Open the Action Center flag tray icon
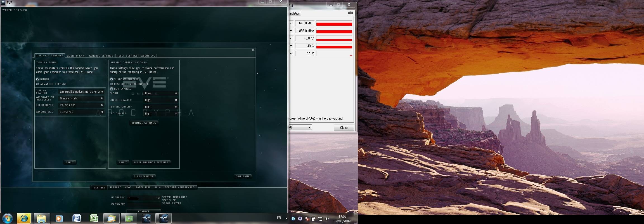This screenshot has height=224, width=644. 307,219
